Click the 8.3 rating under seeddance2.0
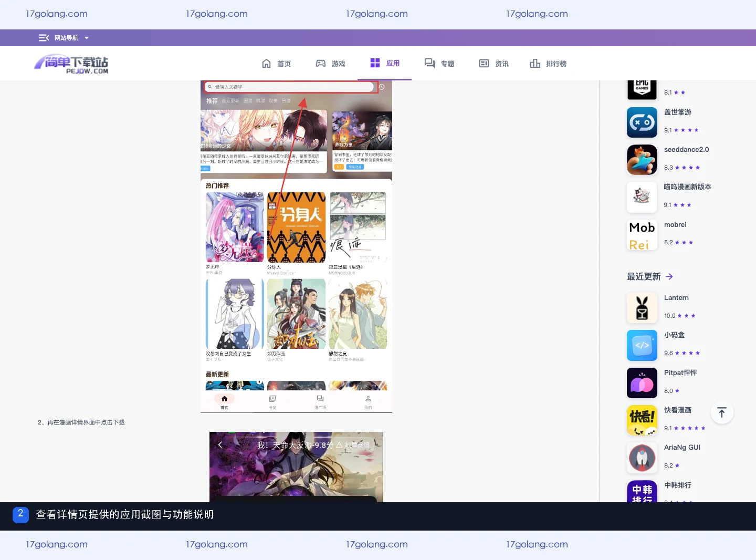The height and width of the screenshot is (560, 756). (668, 168)
